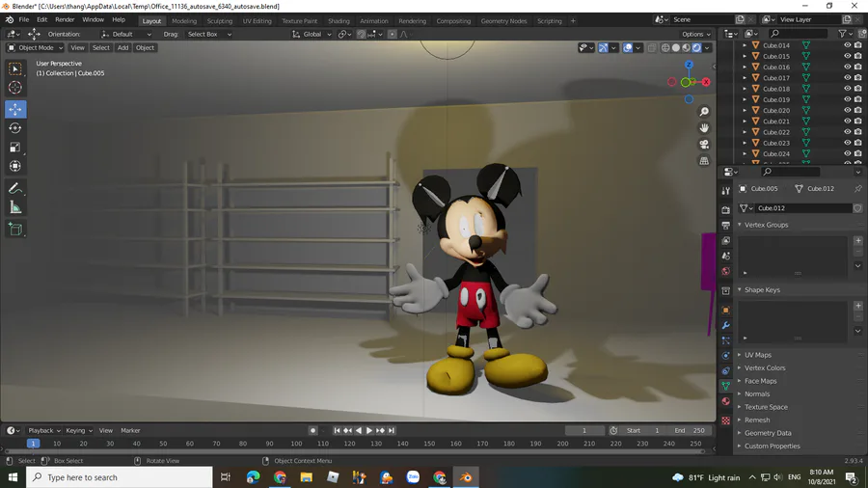Toggle the Show Overlays button
The height and width of the screenshot is (488, 868).
[x=627, y=48]
